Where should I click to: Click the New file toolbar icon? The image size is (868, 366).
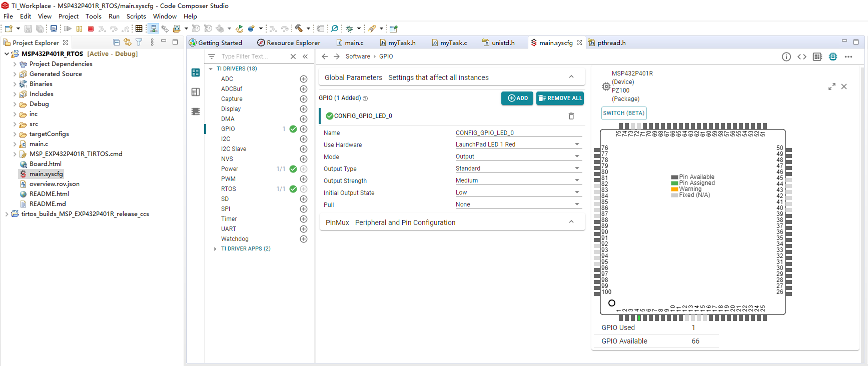(9, 28)
